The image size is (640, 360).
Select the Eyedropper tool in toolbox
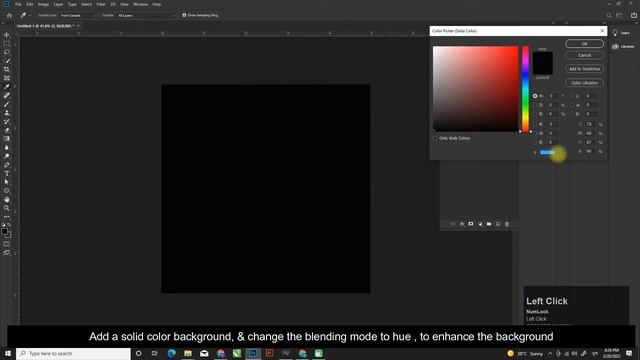click(7, 87)
